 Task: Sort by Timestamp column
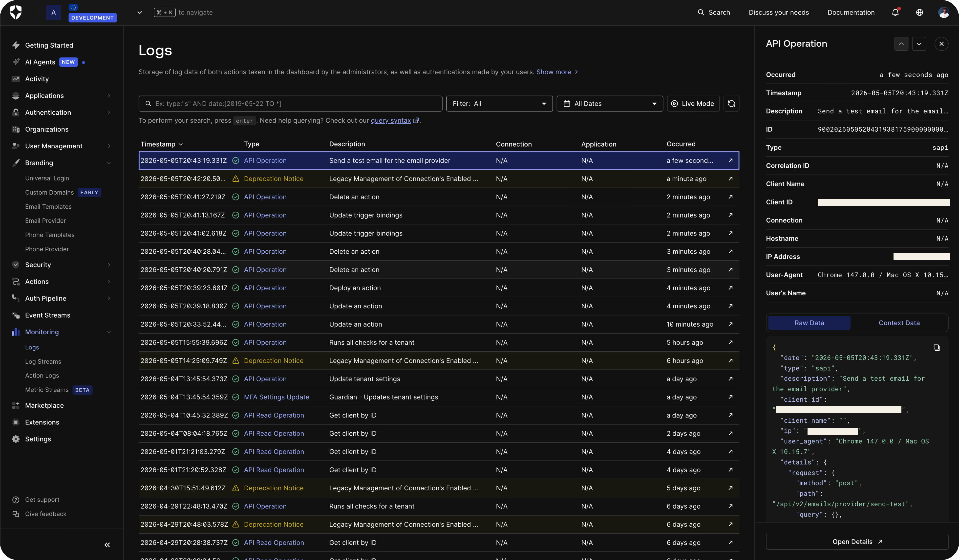(x=161, y=144)
